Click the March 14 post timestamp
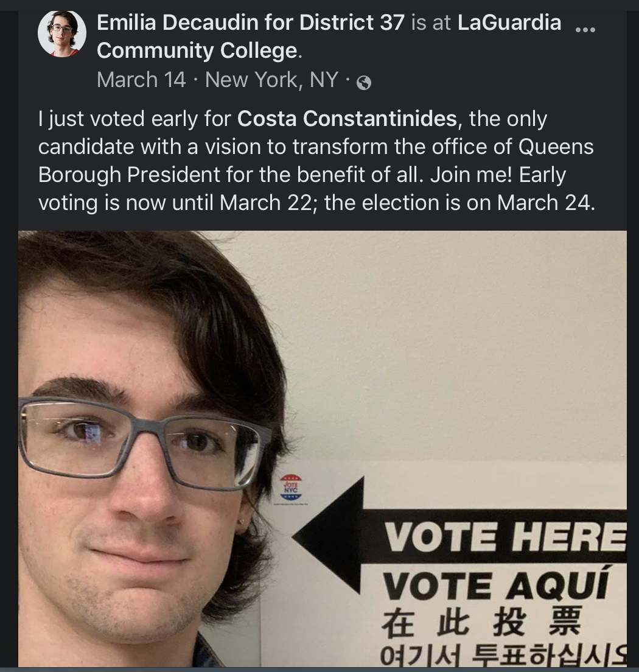The image size is (639, 672). 141,80
